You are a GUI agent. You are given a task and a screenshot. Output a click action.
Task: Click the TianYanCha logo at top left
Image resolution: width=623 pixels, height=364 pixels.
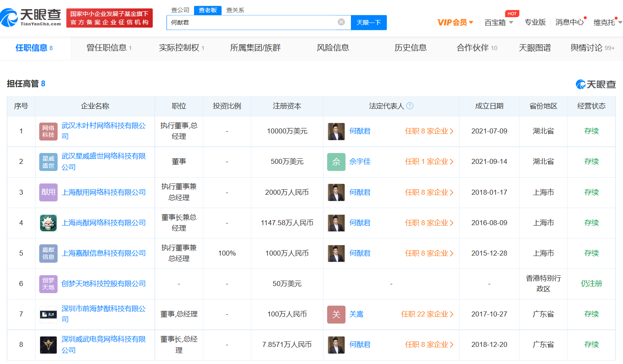click(31, 18)
